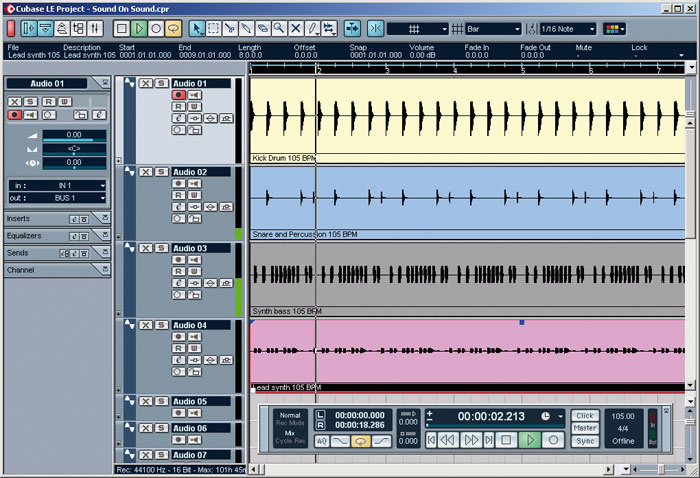Toggle the metronome Click button
700x478 pixels.
point(585,416)
